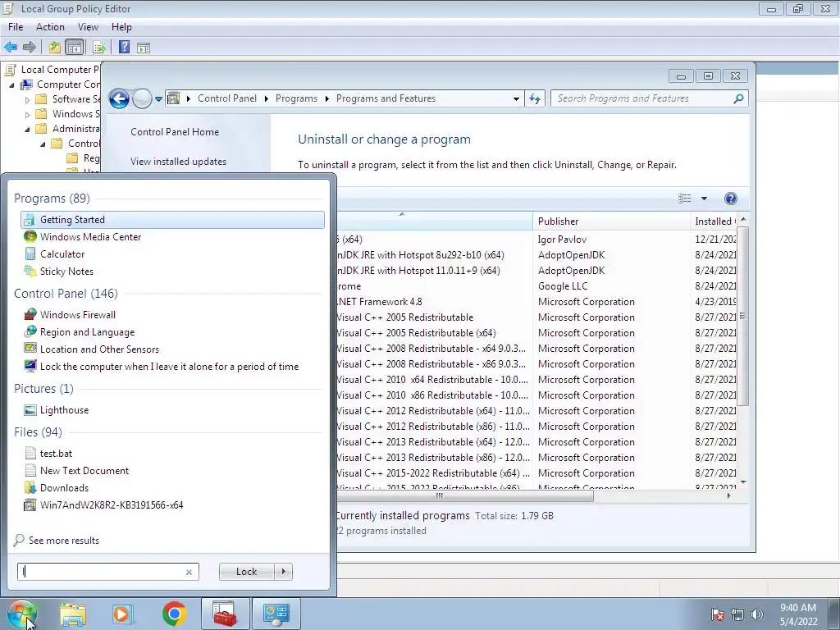Screen dimensions: 840x630
Task: Click the refresh button beside the address bar
Action: pos(535,98)
